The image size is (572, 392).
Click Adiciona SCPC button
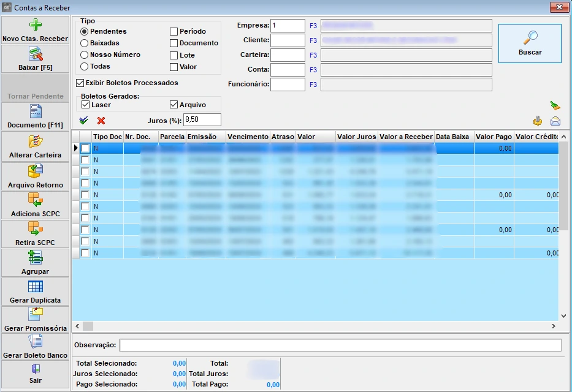tap(36, 205)
